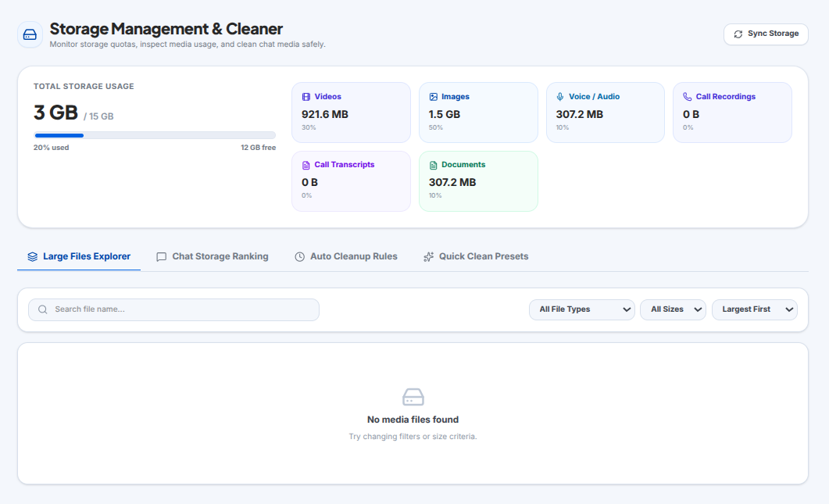Select the Voice / Audio storage card
829x504 pixels.
pyautogui.click(x=606, y=112)
